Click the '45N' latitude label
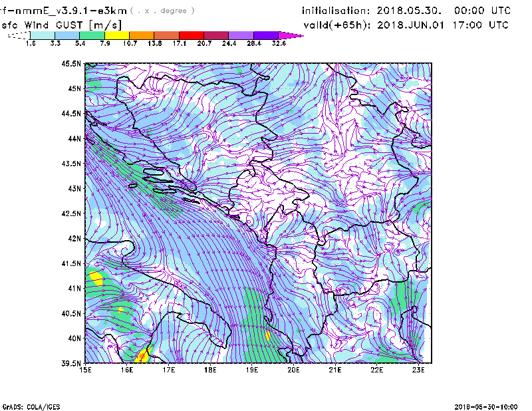The width and height of the screenshot is (532, 411). (74, 88)
